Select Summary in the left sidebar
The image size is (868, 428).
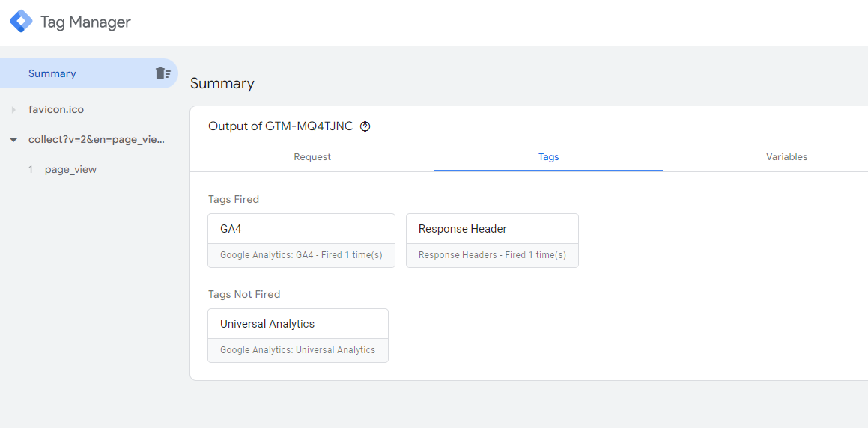[88, 73]
